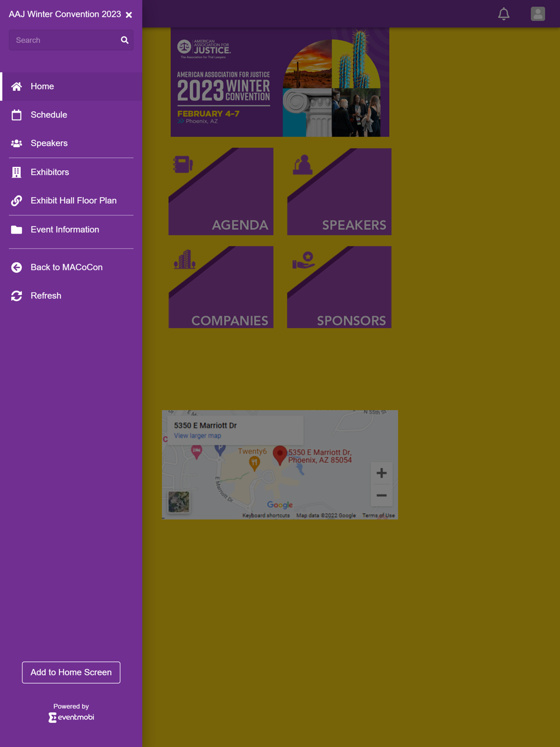Image resolution: width=560 pixels, height=747 pixels.
Task: Click the Exhibitors building icon
Action: pos(17,172)
